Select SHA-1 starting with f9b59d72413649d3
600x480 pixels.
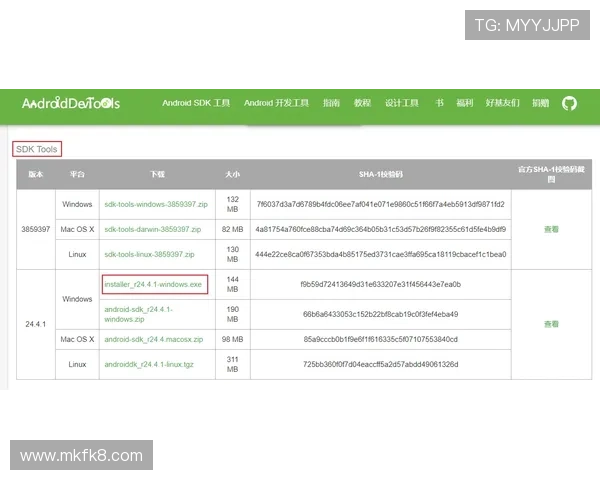(381, 284)
